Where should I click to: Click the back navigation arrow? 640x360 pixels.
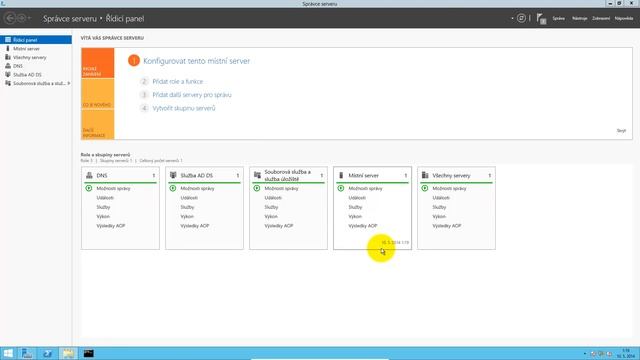[x=10, y=18]
